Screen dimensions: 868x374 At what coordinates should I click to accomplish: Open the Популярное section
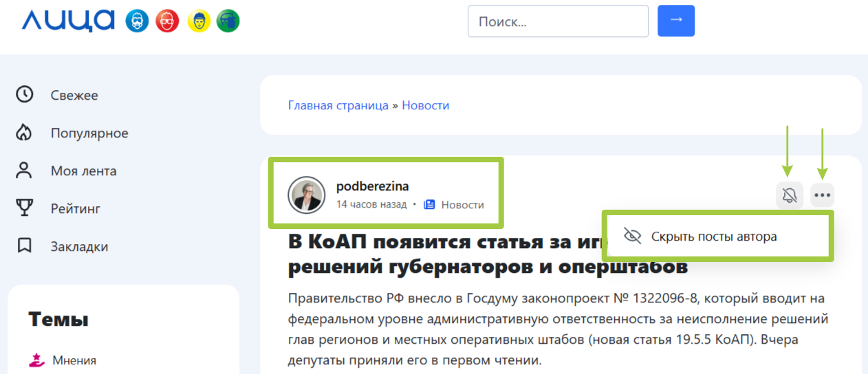89,133
